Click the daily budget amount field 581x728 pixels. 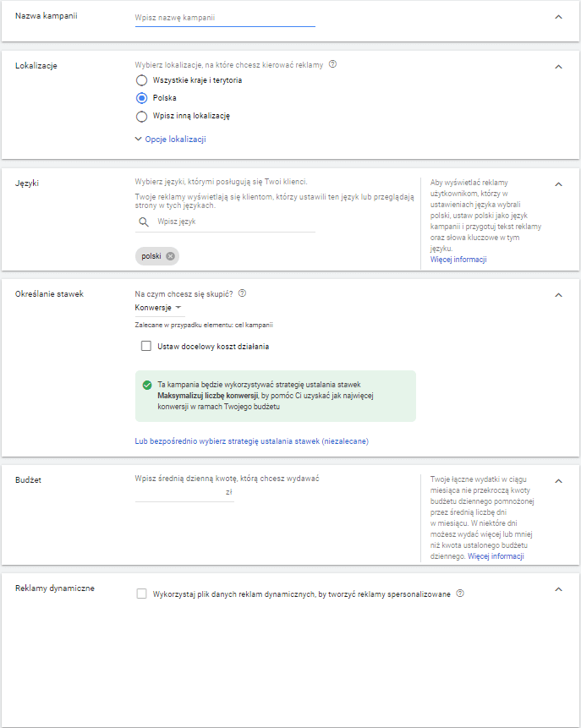(x=179, y=492)
